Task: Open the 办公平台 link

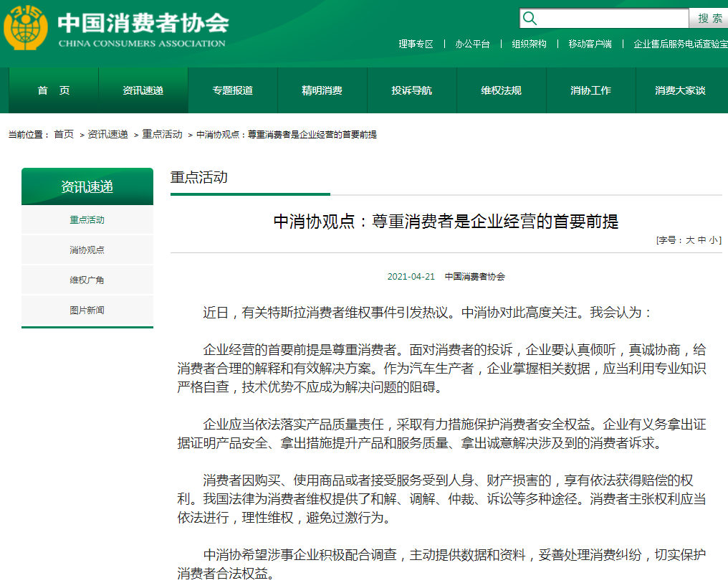Action: [x=473, y=44]
